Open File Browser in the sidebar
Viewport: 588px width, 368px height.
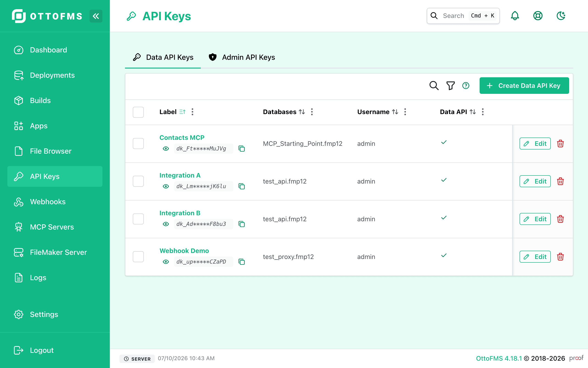click(55, 151)
